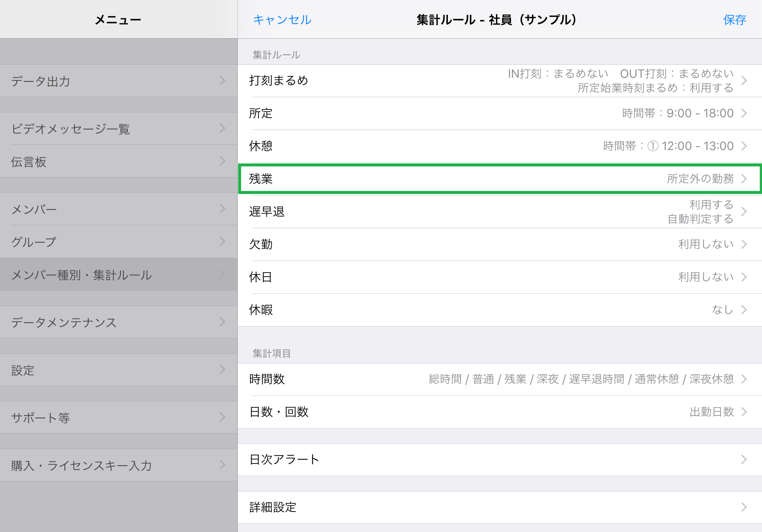Click the chevron next to データメンテナンス
Viewport: 762px width, 532px height.
pyautogui.click(x=222, y=322)
